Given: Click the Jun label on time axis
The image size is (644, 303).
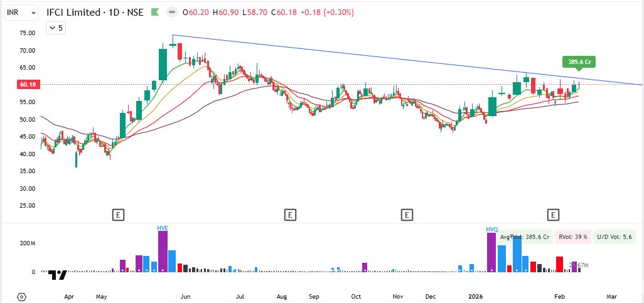Looking at the screenshot, I should coord(186,297).
